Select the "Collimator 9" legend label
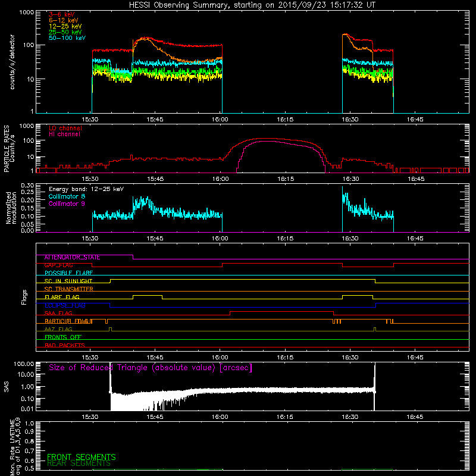Image resolution: width=476 pixels, height=476 pixels. (x=67, y=203)
